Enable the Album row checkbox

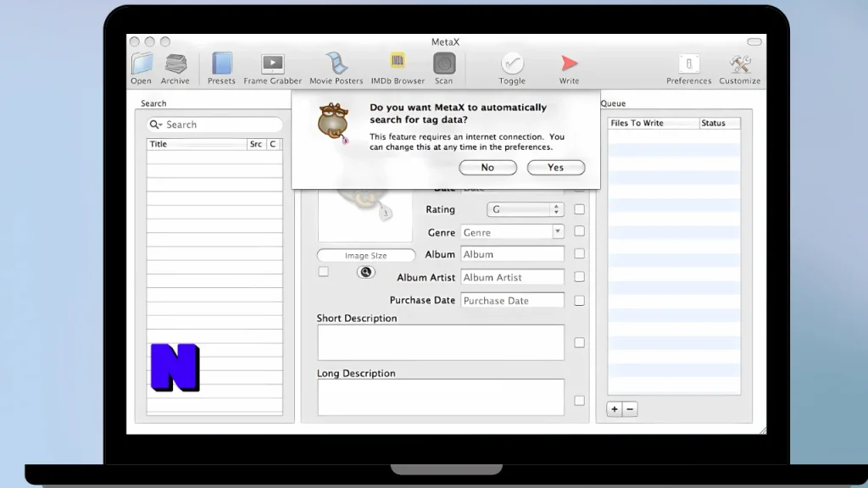(x=579, y=253)
